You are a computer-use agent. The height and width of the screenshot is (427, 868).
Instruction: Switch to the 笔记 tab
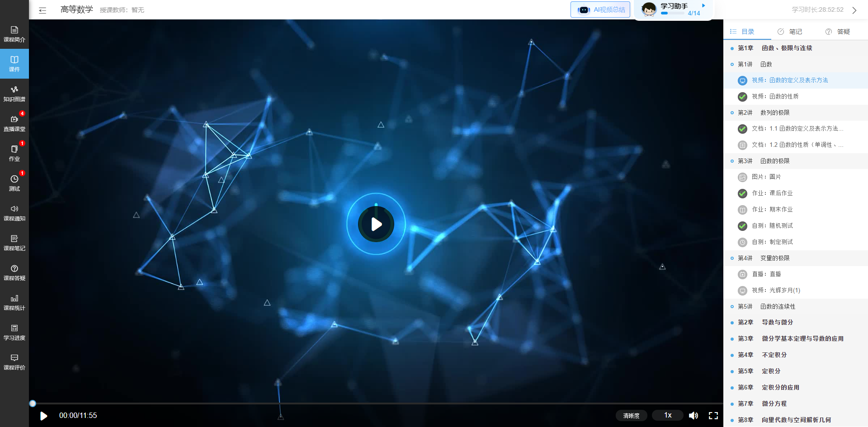(790, 32)
